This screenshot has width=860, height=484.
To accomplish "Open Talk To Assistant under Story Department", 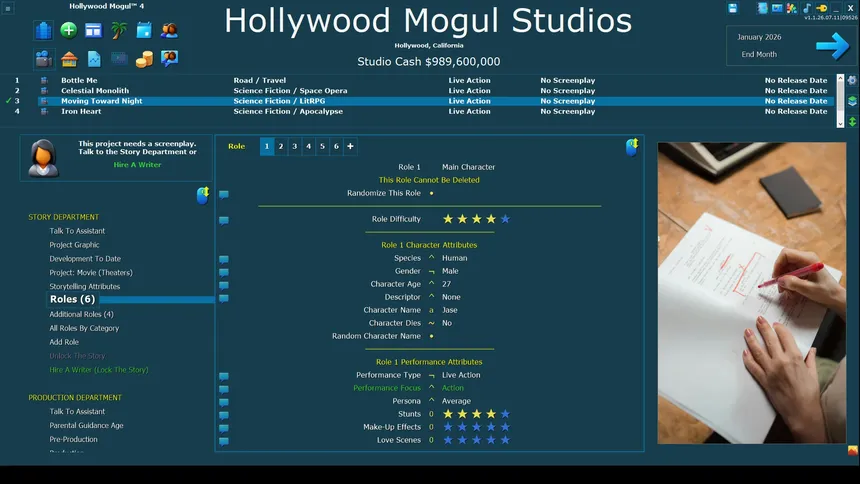I will coord(77,231).
